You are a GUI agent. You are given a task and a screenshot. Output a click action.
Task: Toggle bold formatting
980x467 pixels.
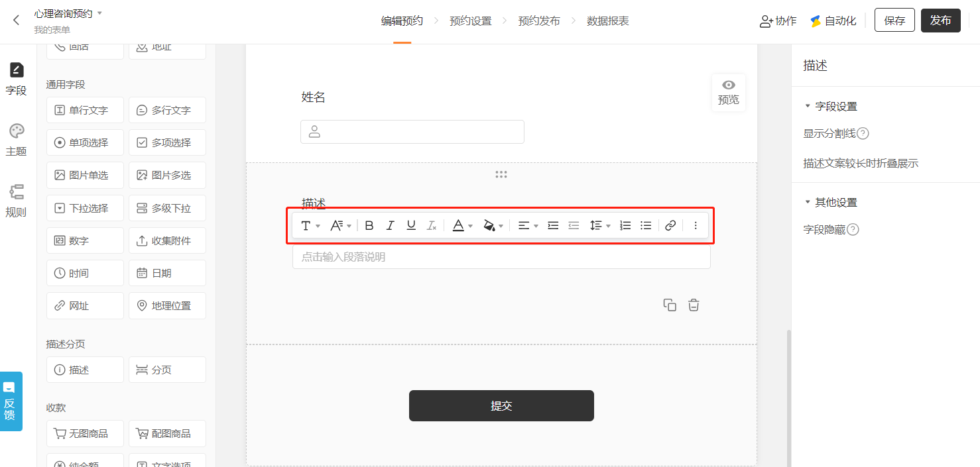pos(369,226)
